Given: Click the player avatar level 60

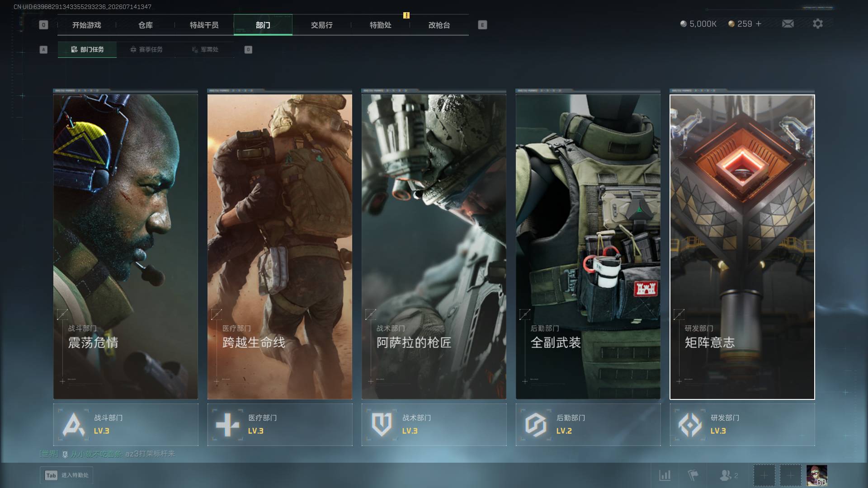Looking at the screenshot, I should point(817,475).
